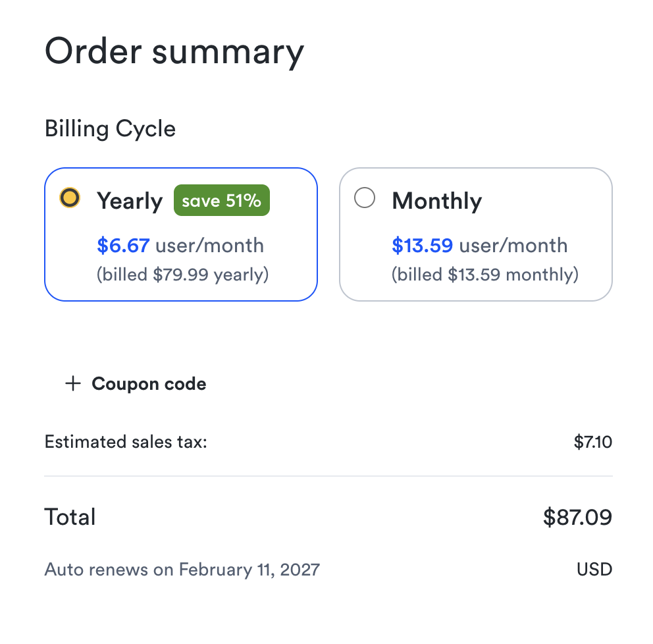The height and width of the screenshot is (644, 653).
Task: Choose the Monthly plan card label
Action: [436, 201]
